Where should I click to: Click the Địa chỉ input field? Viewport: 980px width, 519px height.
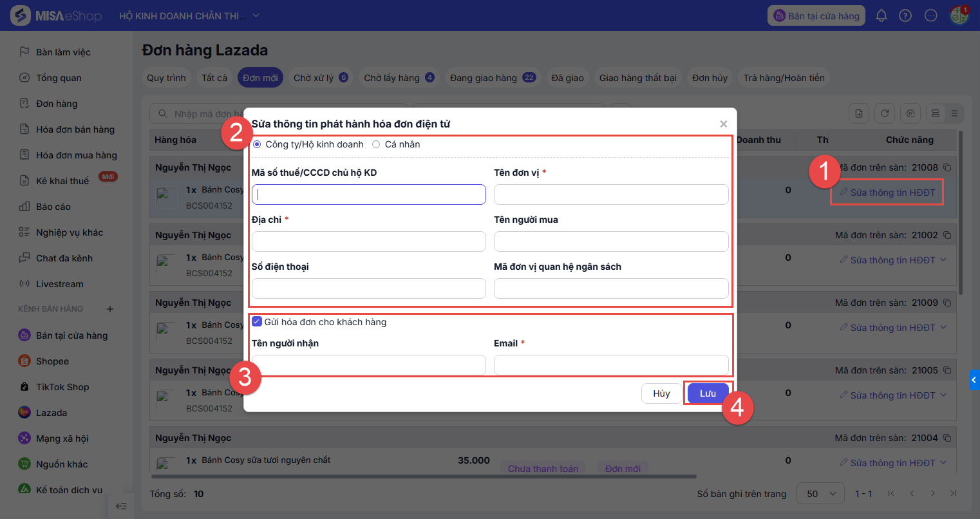pyautogui.click(x=369, y=241)
